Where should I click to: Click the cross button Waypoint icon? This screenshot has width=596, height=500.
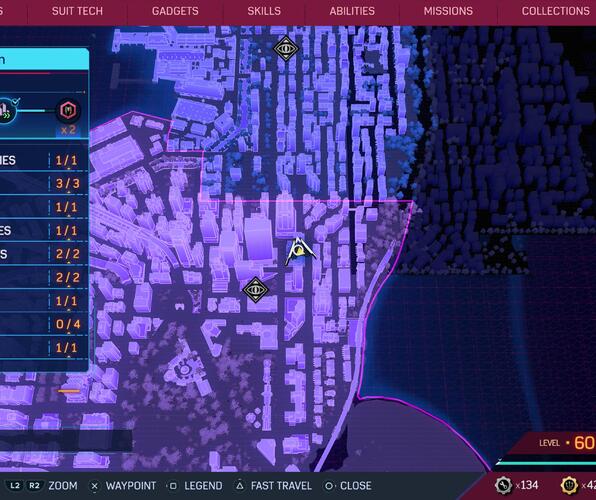click(95, 486)
